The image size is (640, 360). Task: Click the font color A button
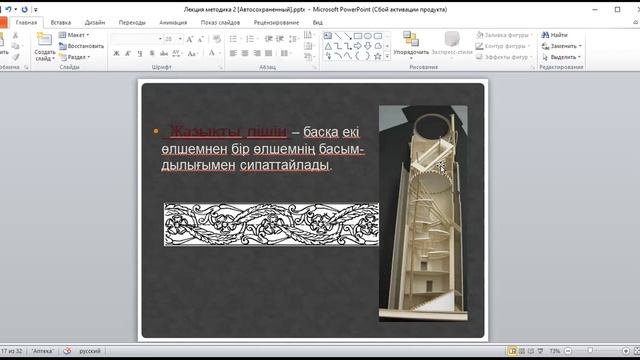pyautogui.click(x=211, y=53)
